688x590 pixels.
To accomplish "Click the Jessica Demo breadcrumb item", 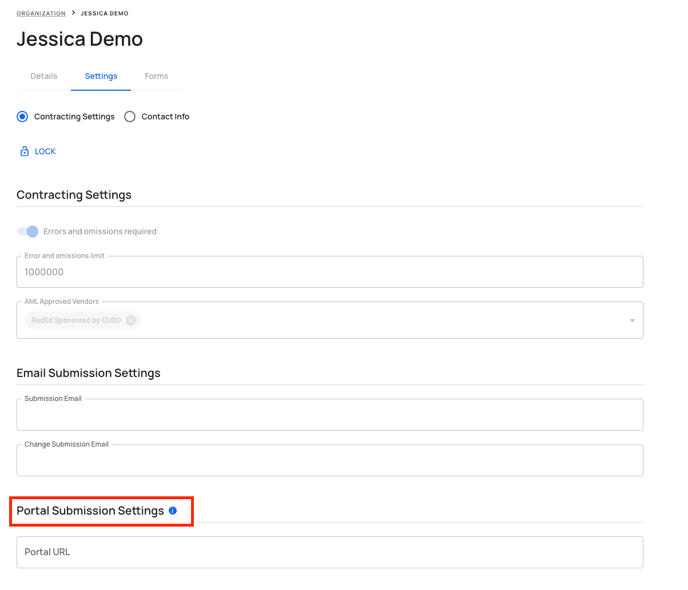I will coord(104,13).
